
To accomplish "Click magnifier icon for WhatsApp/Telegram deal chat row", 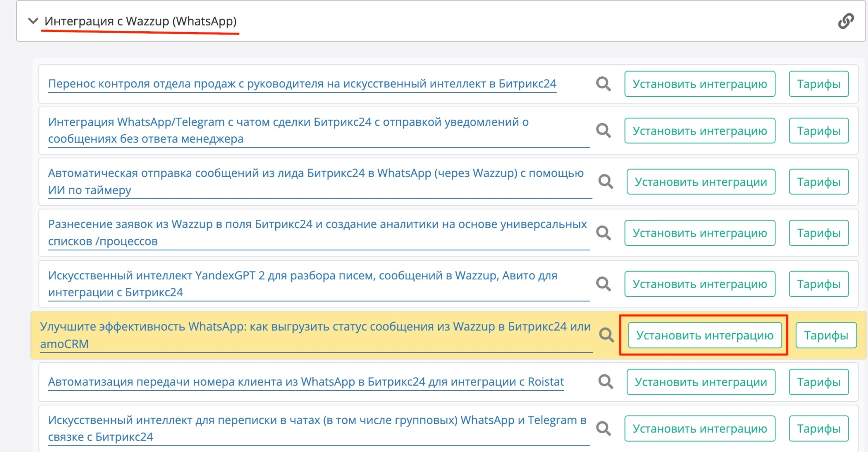I will pos(603,131).
